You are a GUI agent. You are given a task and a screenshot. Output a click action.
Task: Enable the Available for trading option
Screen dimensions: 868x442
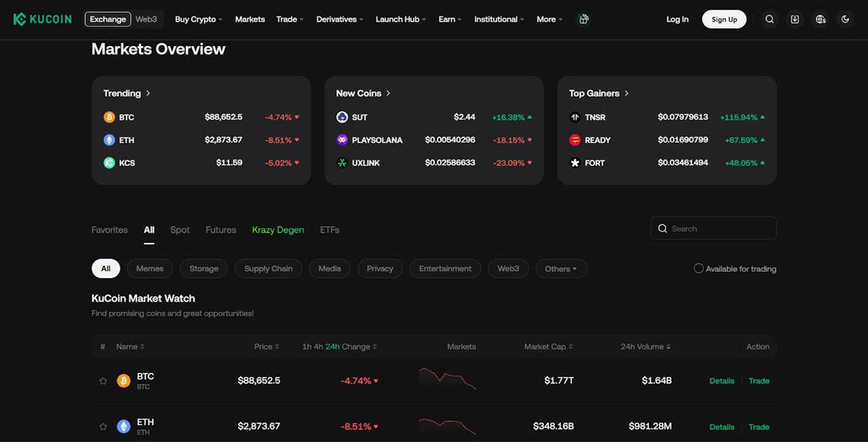point(698,268)
